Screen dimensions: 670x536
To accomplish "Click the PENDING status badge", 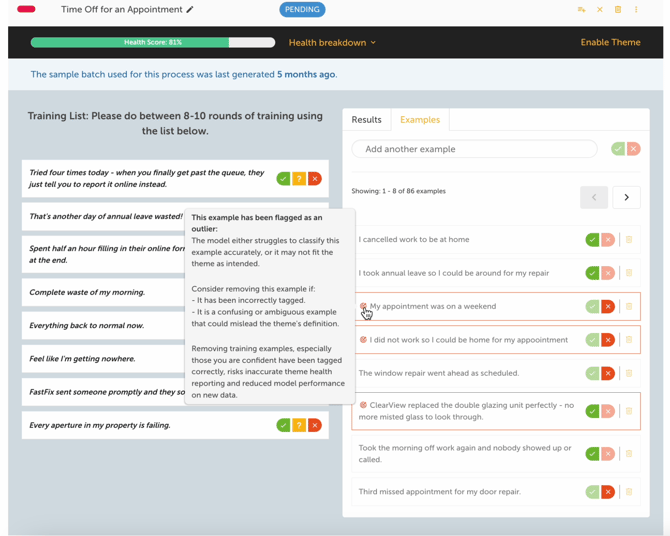I will pos(302,10).
